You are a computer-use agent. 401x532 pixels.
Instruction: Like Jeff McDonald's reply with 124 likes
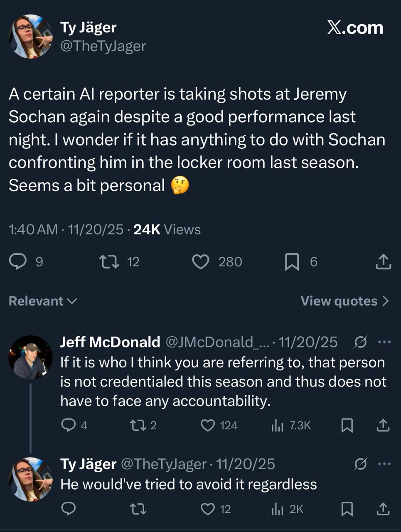(x=208, y=425)
